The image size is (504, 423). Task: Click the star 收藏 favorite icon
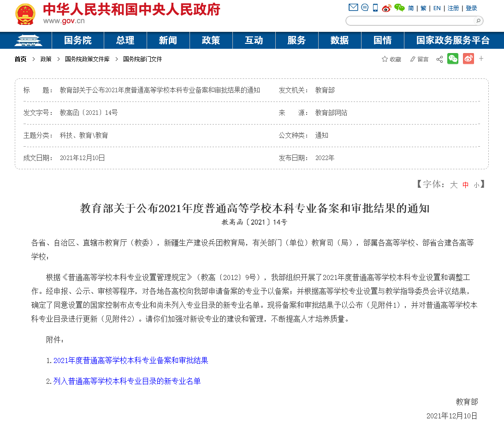tap(385, 59)
